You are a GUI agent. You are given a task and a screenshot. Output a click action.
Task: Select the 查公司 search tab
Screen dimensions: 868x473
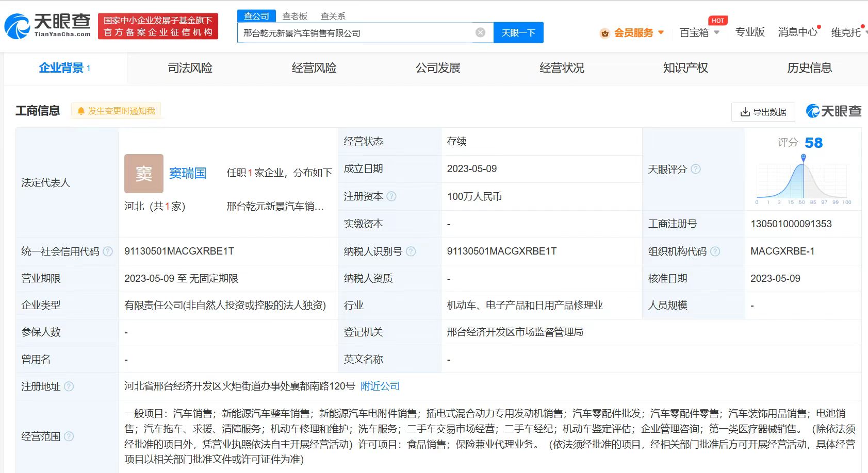coord(256,16)
